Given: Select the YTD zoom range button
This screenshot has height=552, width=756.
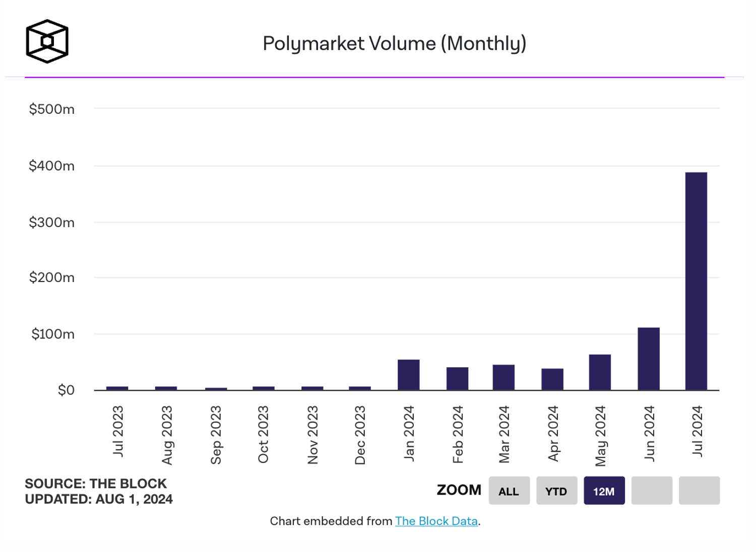Looking at the screenshot, I should tap(556, 491).
